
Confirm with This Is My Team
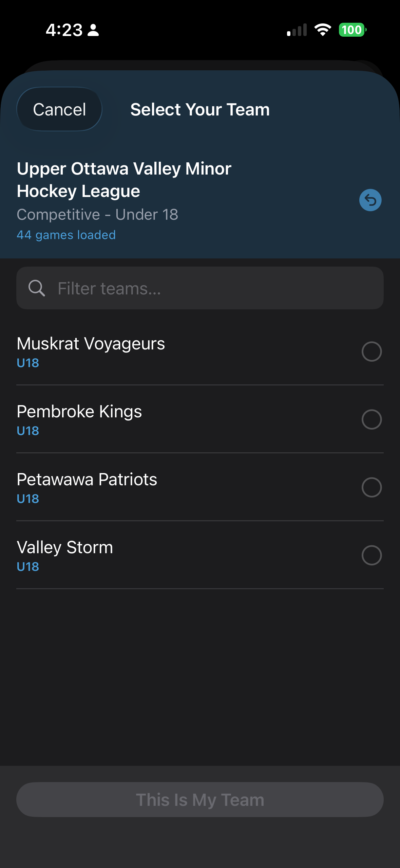pos(200,799)
